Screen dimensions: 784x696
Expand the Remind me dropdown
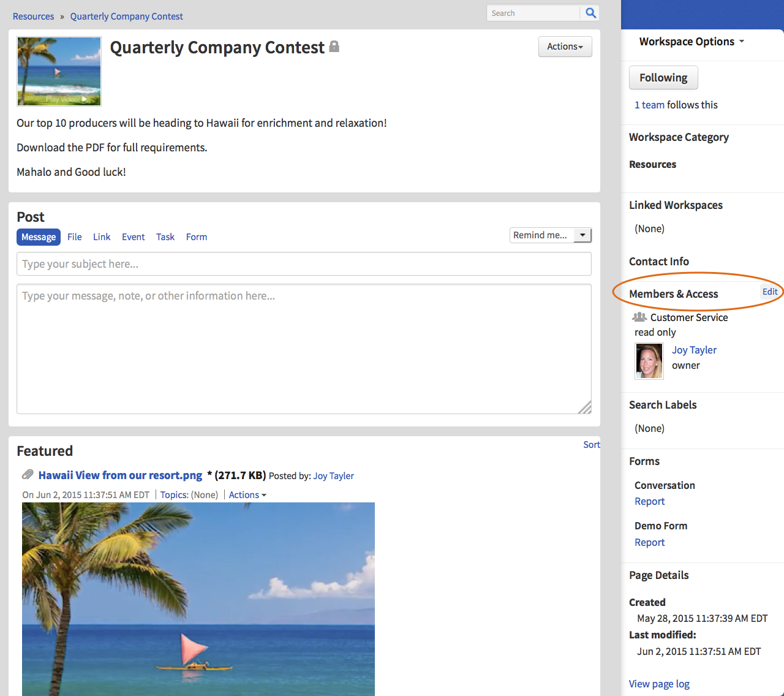click(x=582, y=235)
